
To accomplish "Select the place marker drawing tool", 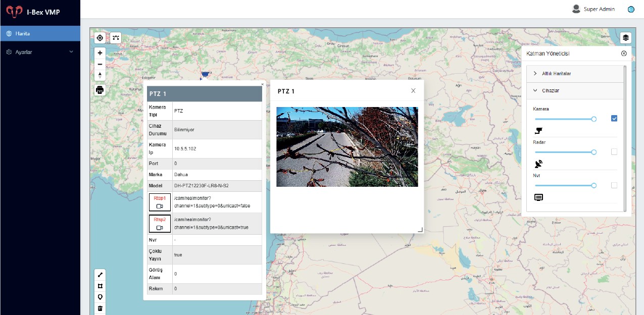I will (x=100, y=297).
